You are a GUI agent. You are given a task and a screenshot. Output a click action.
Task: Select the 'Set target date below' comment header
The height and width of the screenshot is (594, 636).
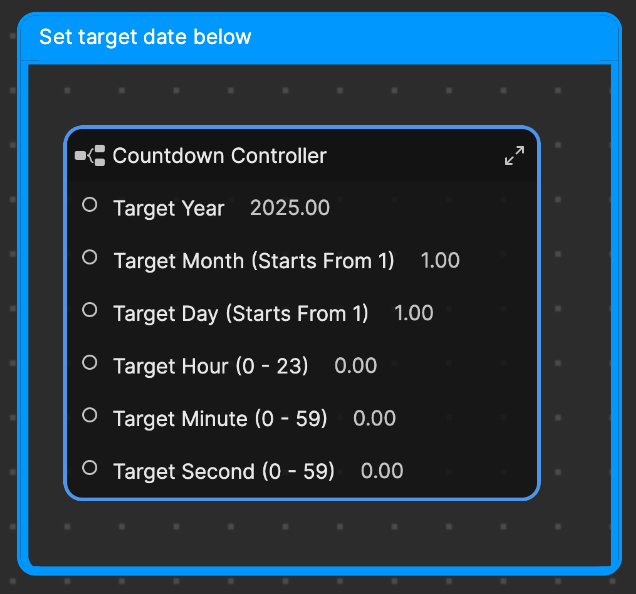coord(320,37)
